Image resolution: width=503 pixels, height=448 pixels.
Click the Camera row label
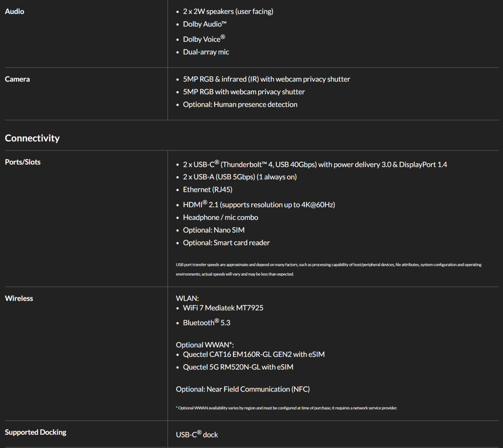[17, 79]
